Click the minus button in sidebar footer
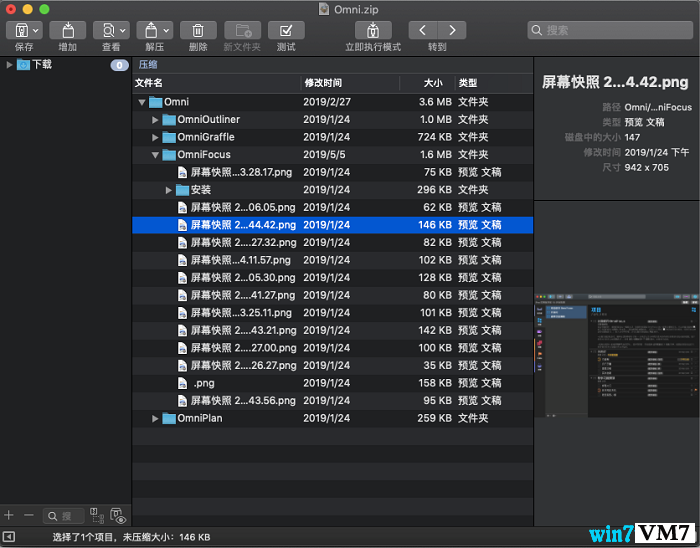Image resolution: width=700 pixels, height=548 pixels. pos(29,515)
